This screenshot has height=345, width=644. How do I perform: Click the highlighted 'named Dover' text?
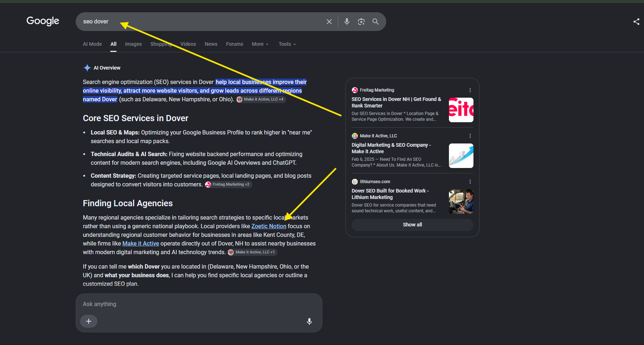pos(100,99)
